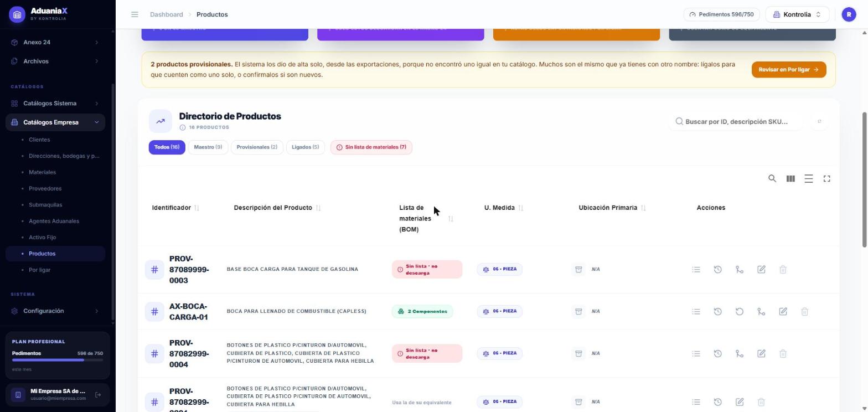Open the column visibility icon
The image size is (868, 412).
(x=790, y=178)
